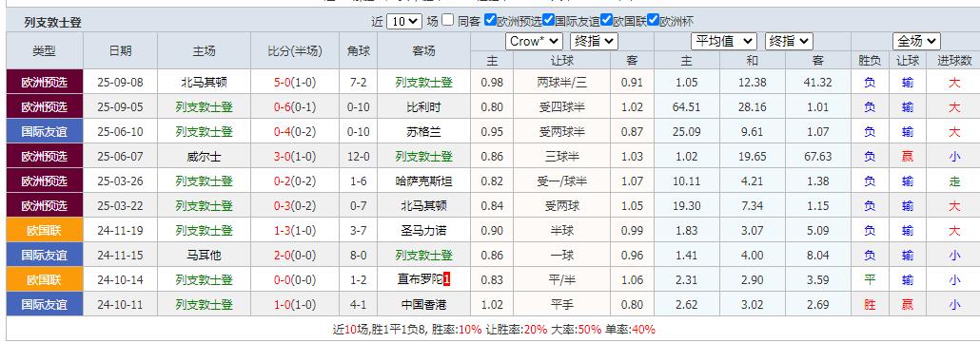
Task: Click the odds value 64.51
Action: click(x=686, y=107)
